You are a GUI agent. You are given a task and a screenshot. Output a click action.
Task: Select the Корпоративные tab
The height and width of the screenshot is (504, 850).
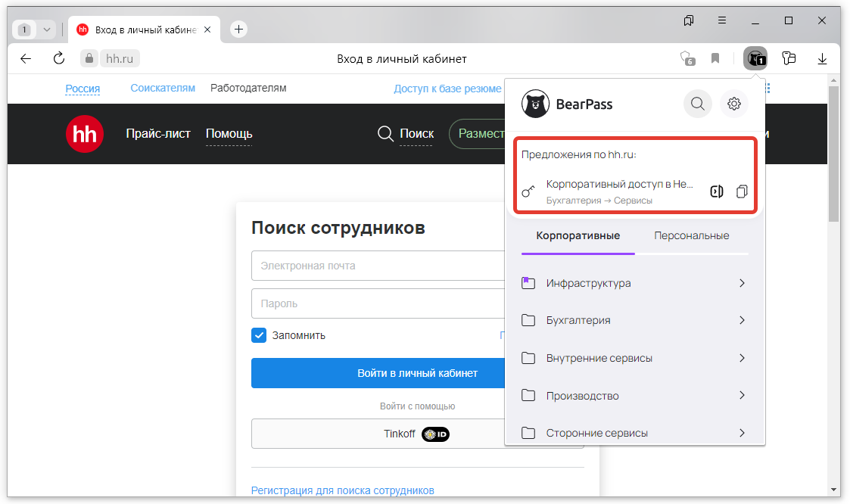coord(578,235)
